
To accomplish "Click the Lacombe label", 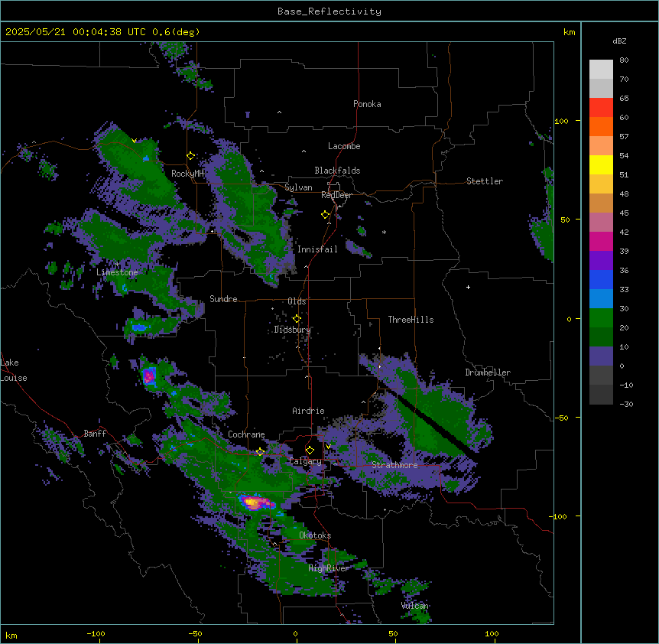I will pos(344,146).
